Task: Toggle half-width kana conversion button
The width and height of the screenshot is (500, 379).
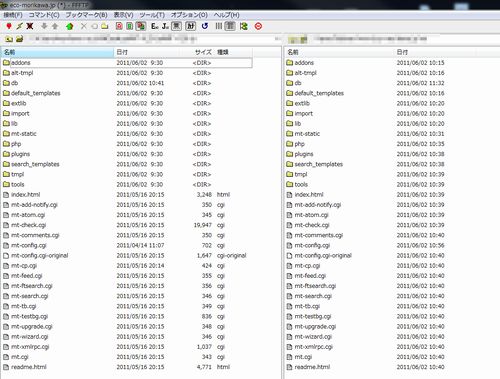Action: pyautogui.click(x=190, y=26)
